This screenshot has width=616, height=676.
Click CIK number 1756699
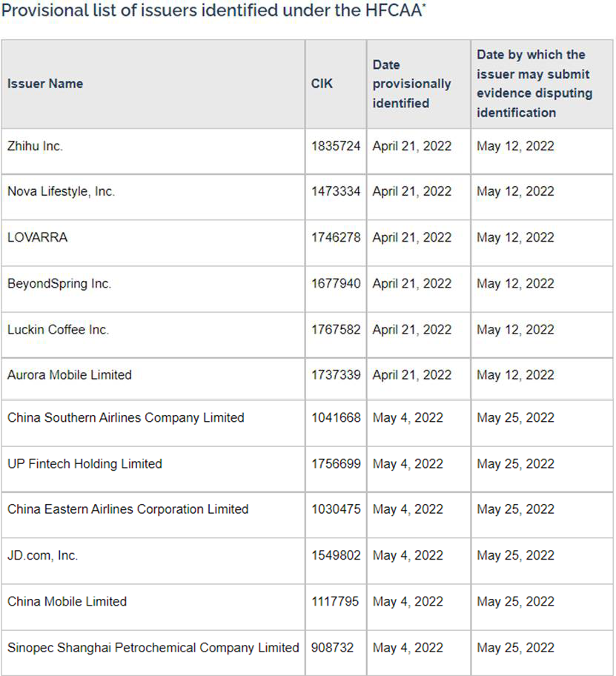(336, 464)
